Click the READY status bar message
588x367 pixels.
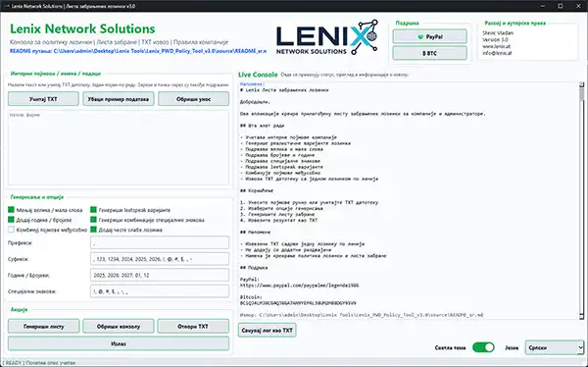(39, 363)
